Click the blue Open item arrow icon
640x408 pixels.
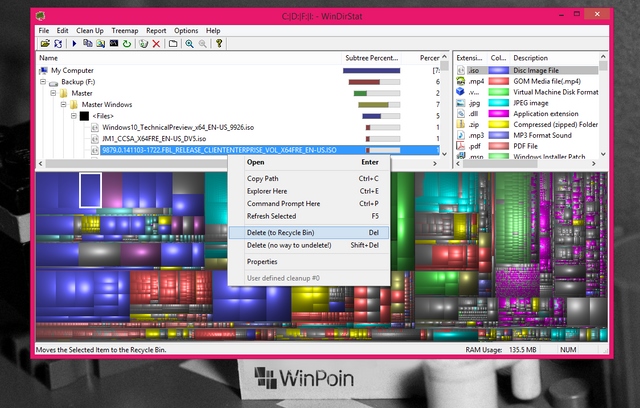pos(74,43)
